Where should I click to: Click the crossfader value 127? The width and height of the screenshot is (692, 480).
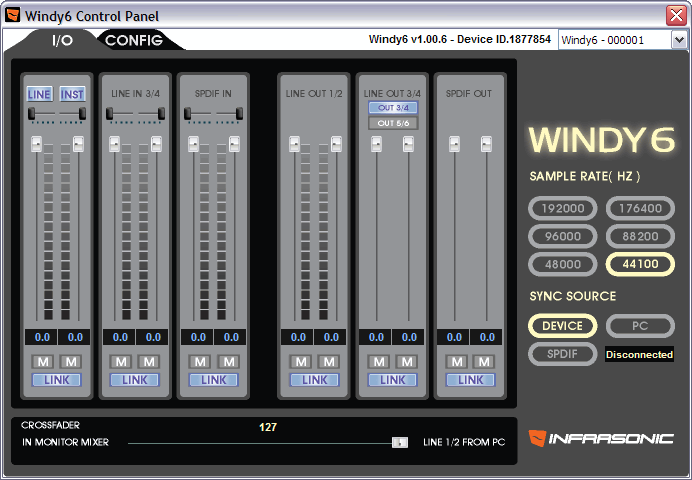pyautogui.click(x=268, y=427)
